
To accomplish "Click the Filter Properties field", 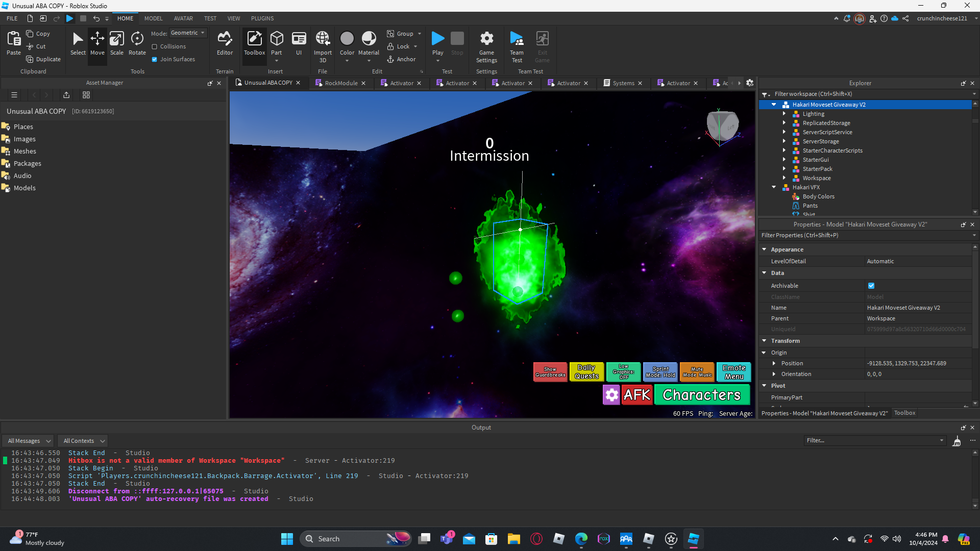I will pos(865,235).
